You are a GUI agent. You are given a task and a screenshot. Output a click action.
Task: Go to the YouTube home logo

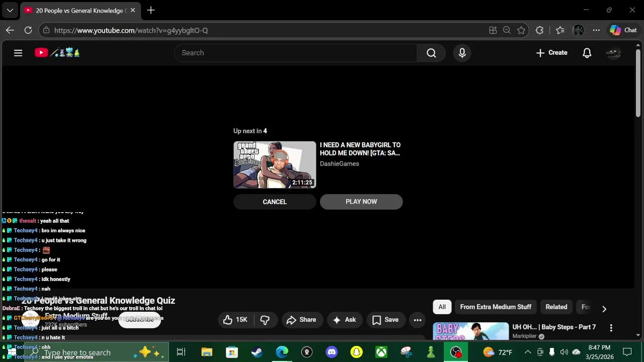[57, 53]
